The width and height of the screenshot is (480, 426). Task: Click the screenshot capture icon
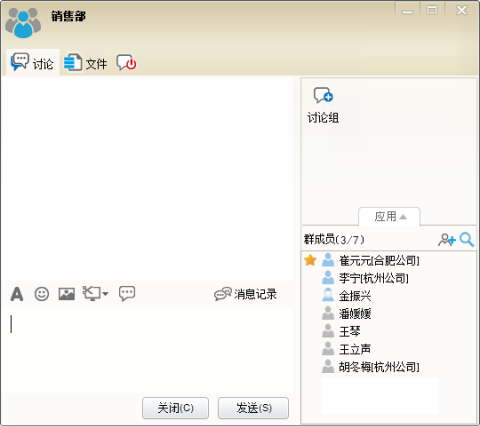click(92, 293)
